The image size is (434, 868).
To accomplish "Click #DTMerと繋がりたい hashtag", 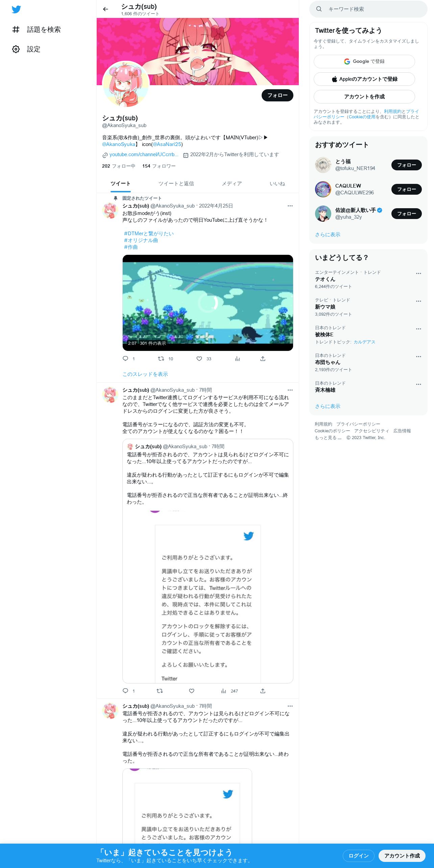I will click(x=149, y=234).
